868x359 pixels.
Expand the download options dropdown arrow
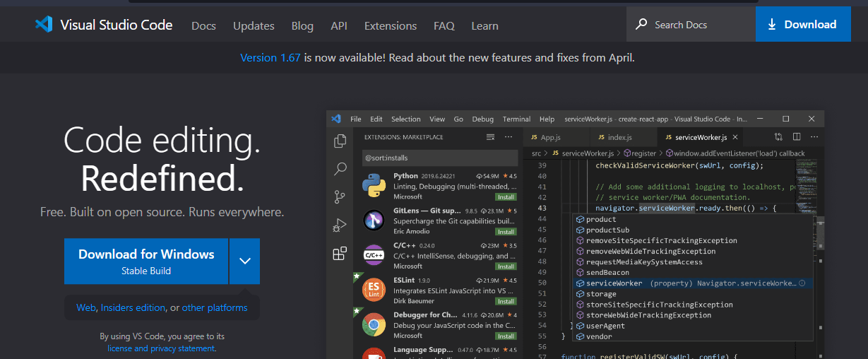click(244, 261)
